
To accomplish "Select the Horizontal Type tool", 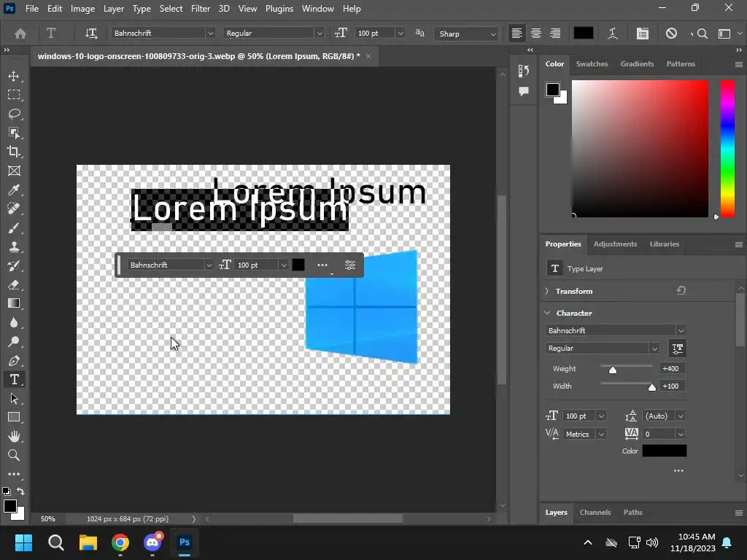I will pos(14,379).
